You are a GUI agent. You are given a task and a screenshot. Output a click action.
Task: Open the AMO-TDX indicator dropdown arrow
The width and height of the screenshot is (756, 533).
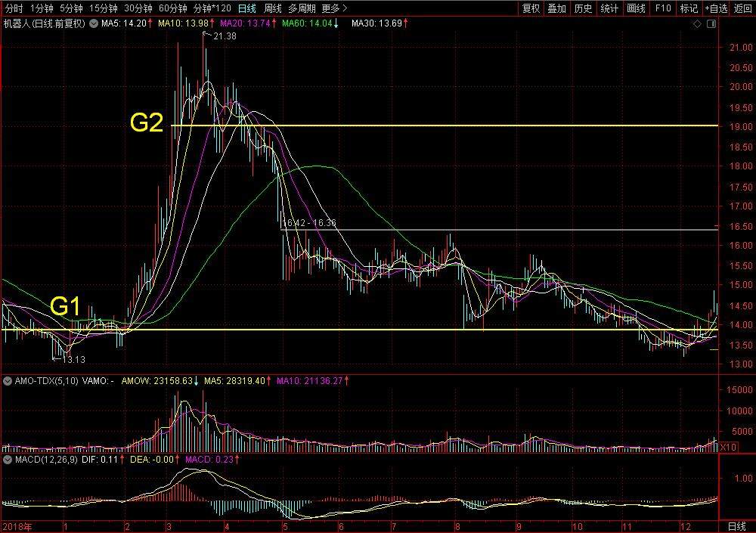click(8, 381)
